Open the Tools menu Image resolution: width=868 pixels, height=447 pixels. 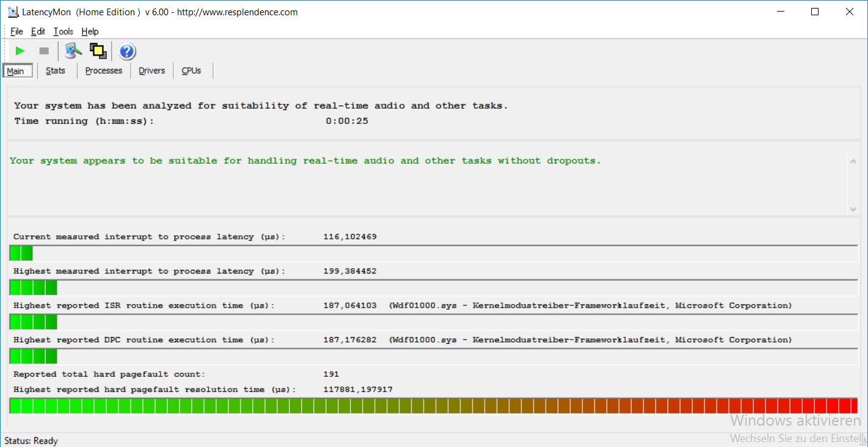point(63,32)
